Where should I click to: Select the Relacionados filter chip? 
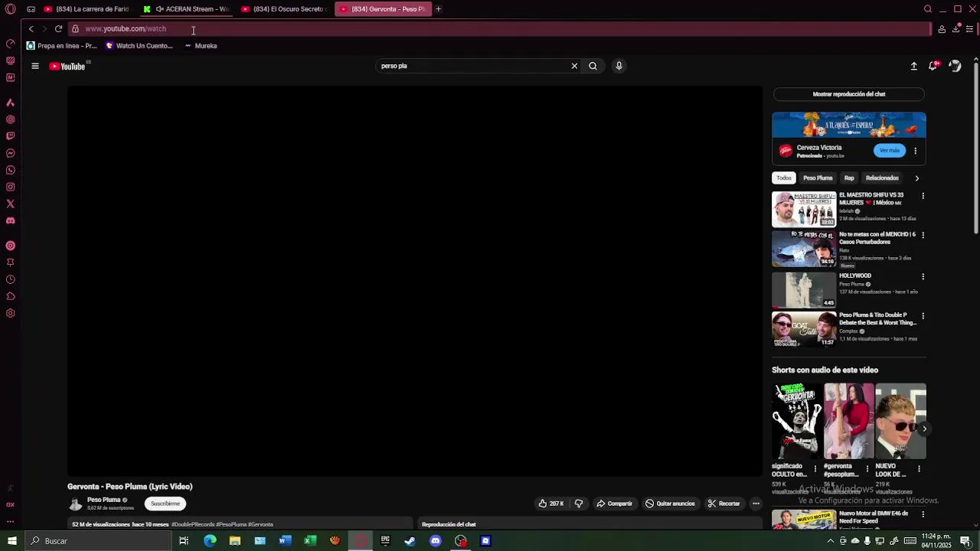click(882, 178)
